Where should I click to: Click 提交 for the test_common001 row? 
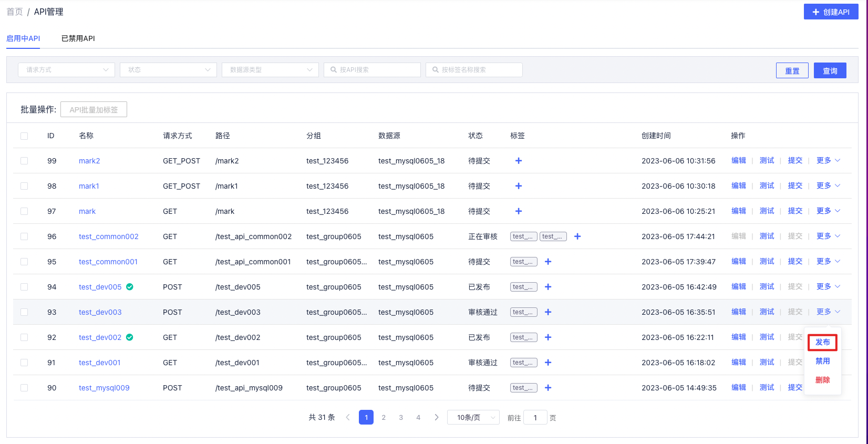coord(795,262)
